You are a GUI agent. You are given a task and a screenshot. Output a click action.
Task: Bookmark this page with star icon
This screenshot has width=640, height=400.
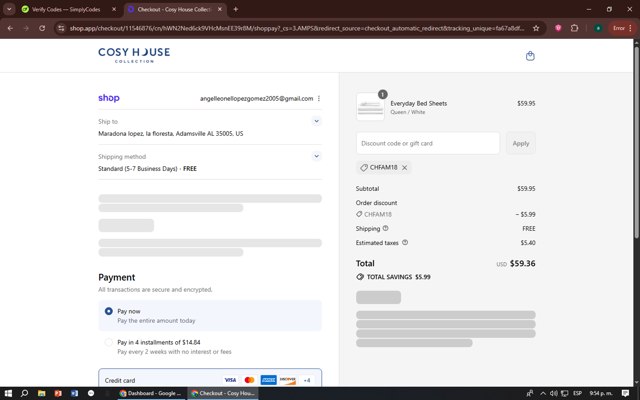click(536, 28)
